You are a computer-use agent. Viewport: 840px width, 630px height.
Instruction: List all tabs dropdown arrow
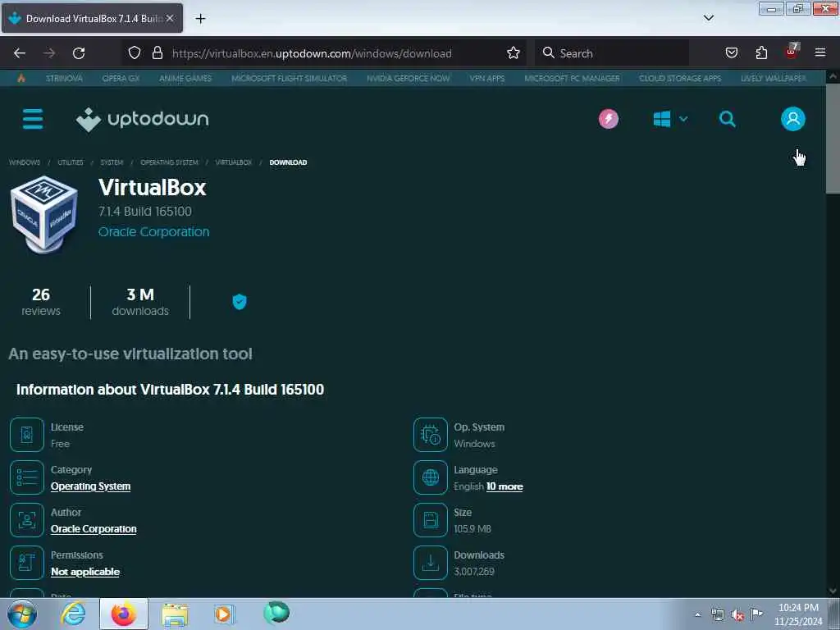(x=708, y=18)
